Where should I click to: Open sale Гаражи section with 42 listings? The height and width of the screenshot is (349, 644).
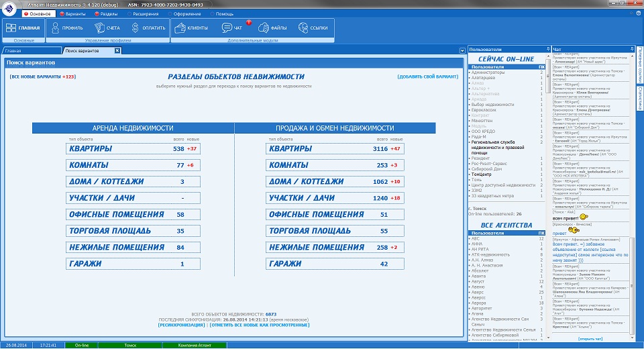pyautogui.click(x=335, y=264)
